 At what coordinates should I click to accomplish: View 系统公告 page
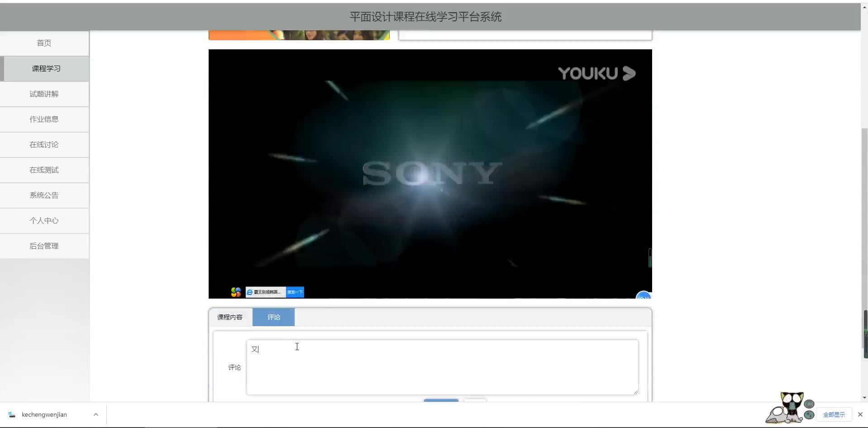[x=44, y=195]
